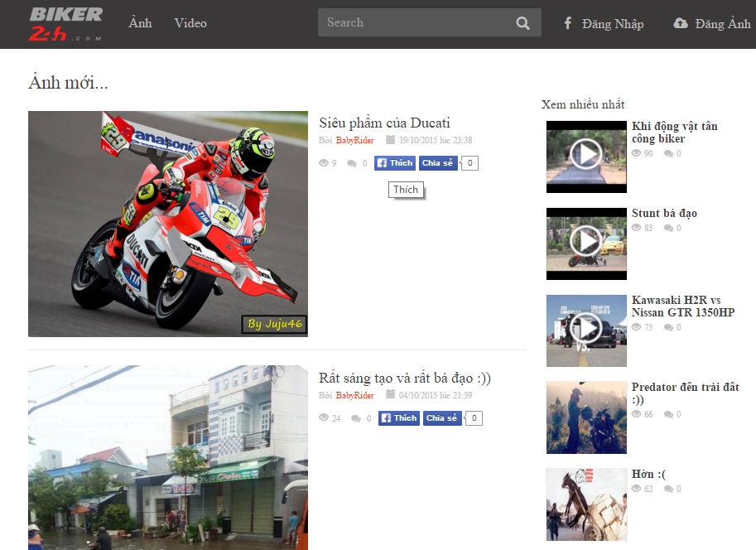Image resolution: width=756 pixels, height=550 pixels.
Task: Click eye icon under 'Hờn :('
Action: point(637,489)
